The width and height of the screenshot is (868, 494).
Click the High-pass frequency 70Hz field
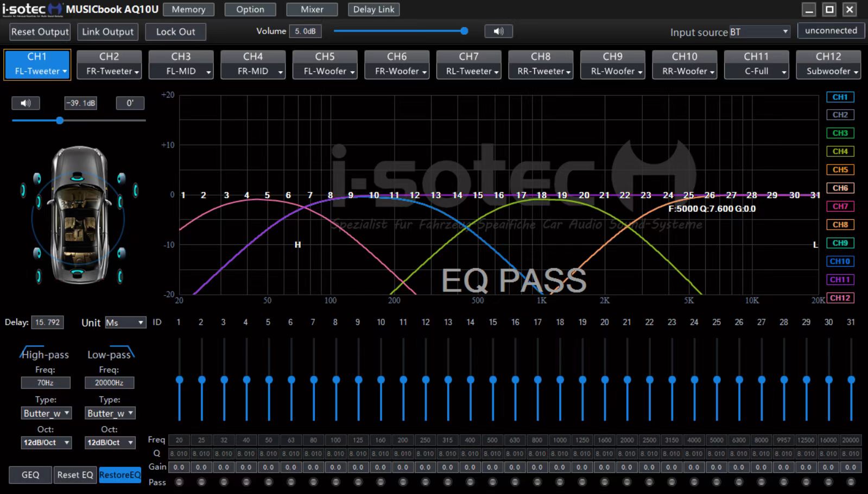(46, 383)
